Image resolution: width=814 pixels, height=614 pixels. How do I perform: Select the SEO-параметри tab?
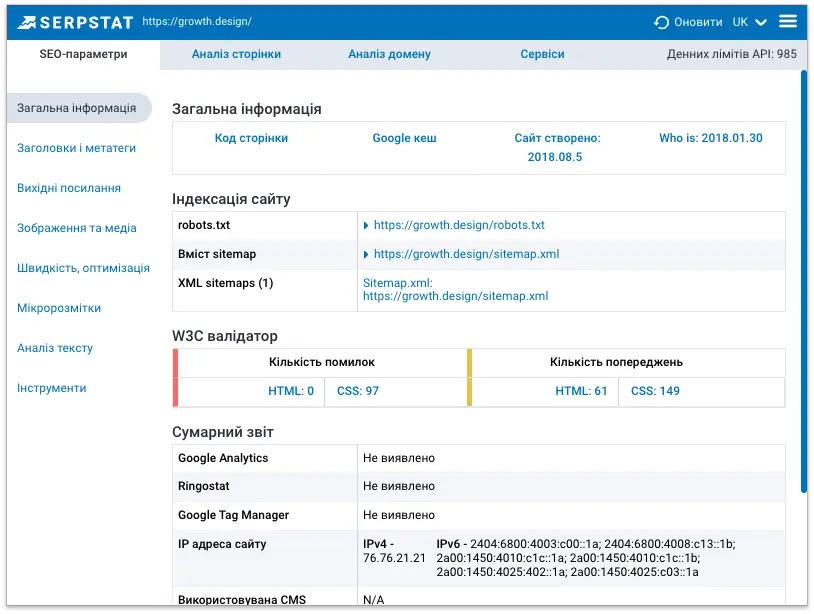point(83,54)
